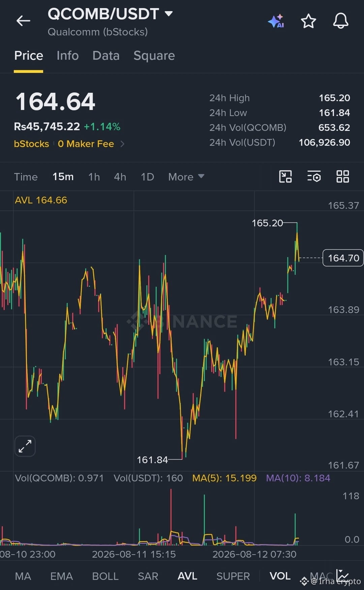Image resolution: width=364 pixels, height=590 pixels.
Task: Tap the Qualcomm (bStocks) subtitle
Action: pyautogui.click(x=98, y=32)
